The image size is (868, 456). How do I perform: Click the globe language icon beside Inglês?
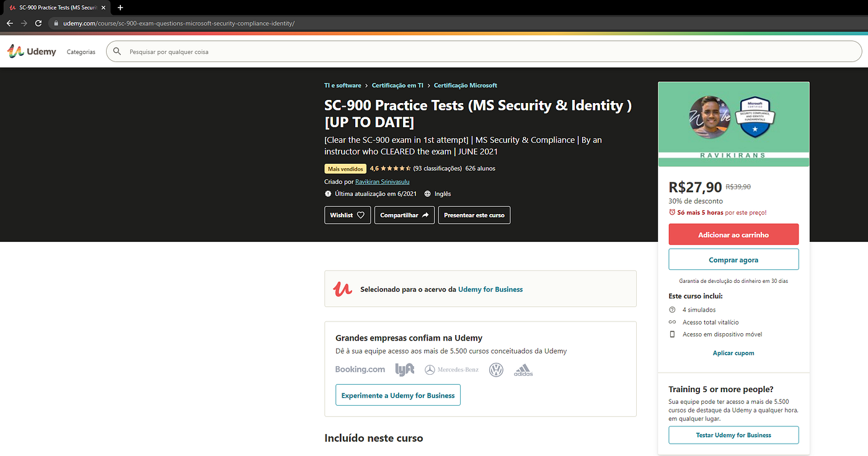[428, 194]
